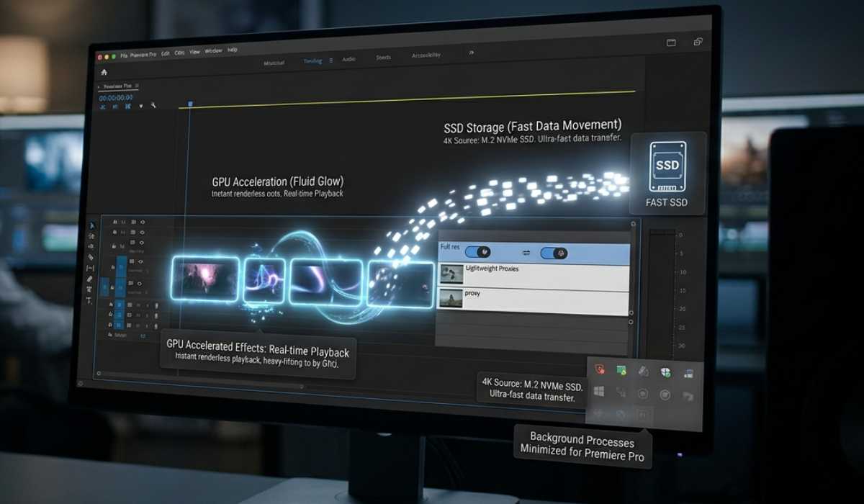Toggle the microphone on the first audio track

pyautogui.click(x=156, y=305)
